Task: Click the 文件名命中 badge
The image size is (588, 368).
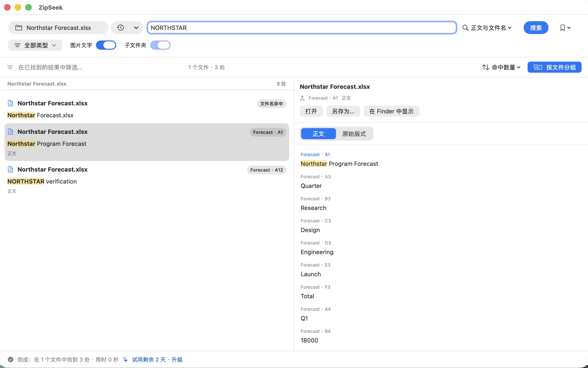Action: (x=271, y=104)
